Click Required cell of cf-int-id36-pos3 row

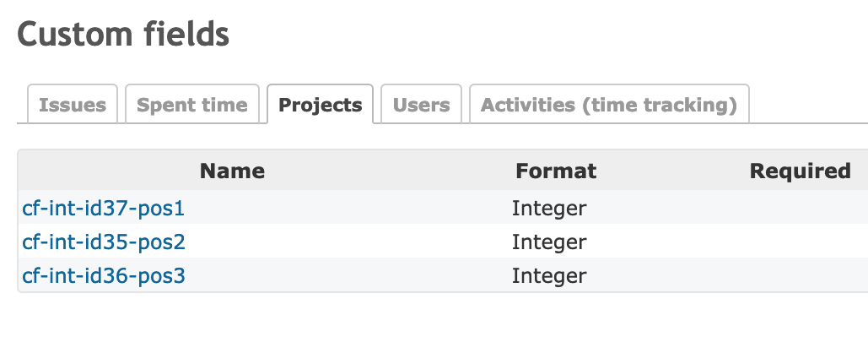tap(800, 276)
